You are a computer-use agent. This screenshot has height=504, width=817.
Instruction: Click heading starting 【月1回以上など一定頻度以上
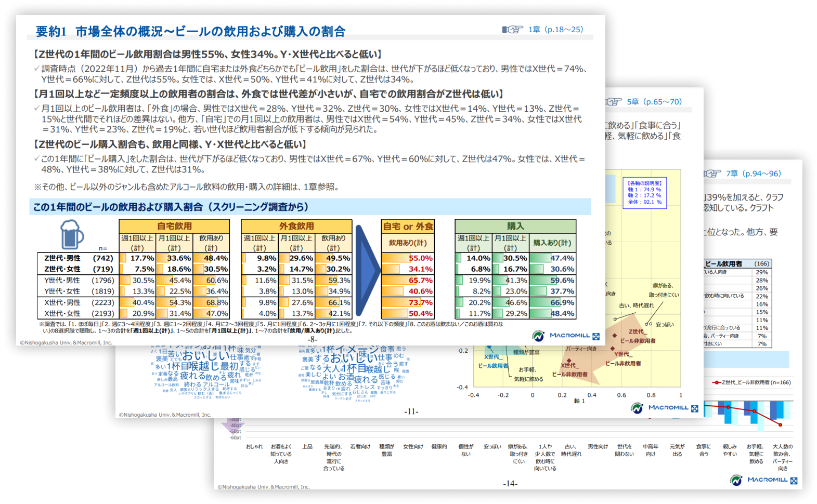click(268, 94)
